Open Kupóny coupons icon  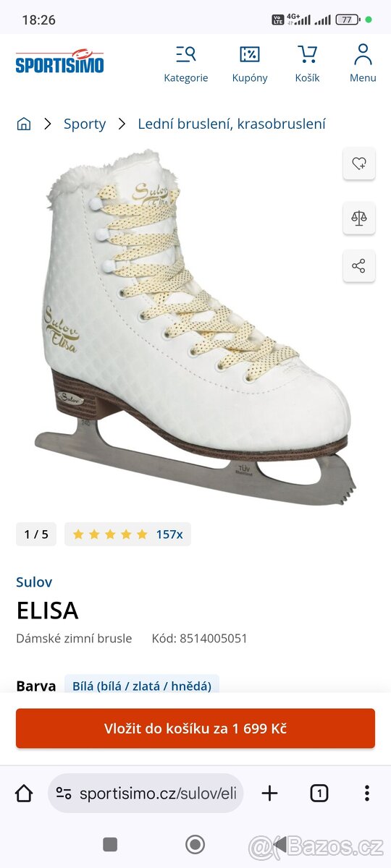(250, 64)
